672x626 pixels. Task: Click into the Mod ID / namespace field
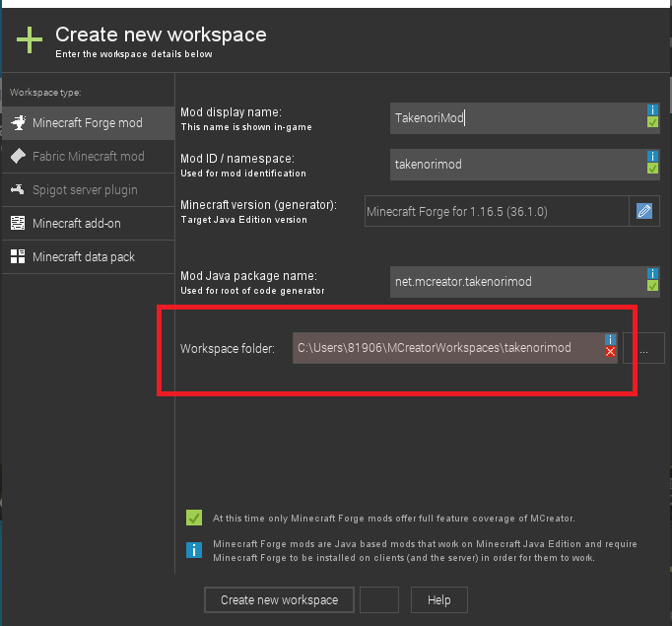(x=516, y=165)
